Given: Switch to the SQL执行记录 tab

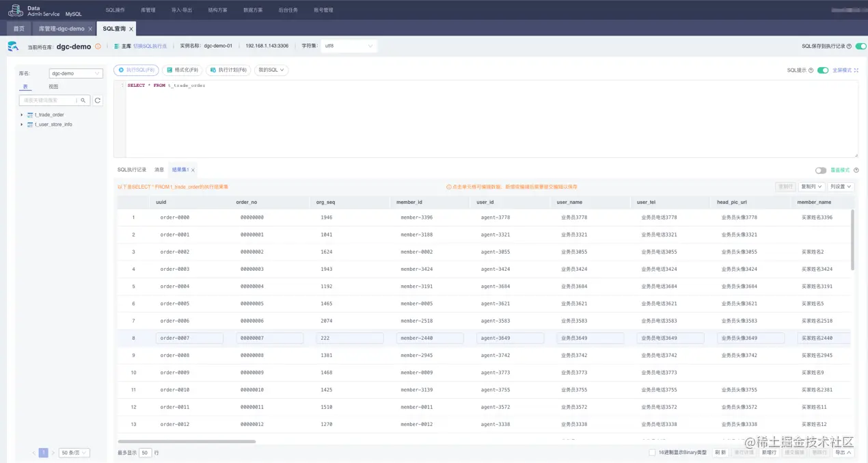Looking at the screenshot, I should click(132, 170).
